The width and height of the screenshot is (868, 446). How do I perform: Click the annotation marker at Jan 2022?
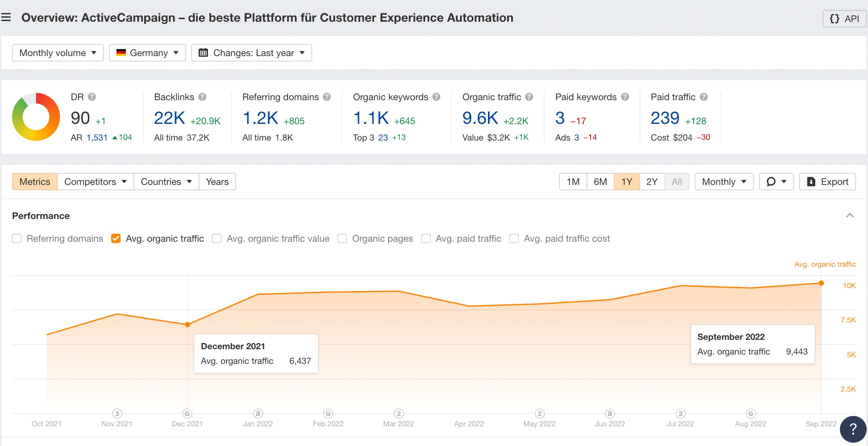pos(258,413)
